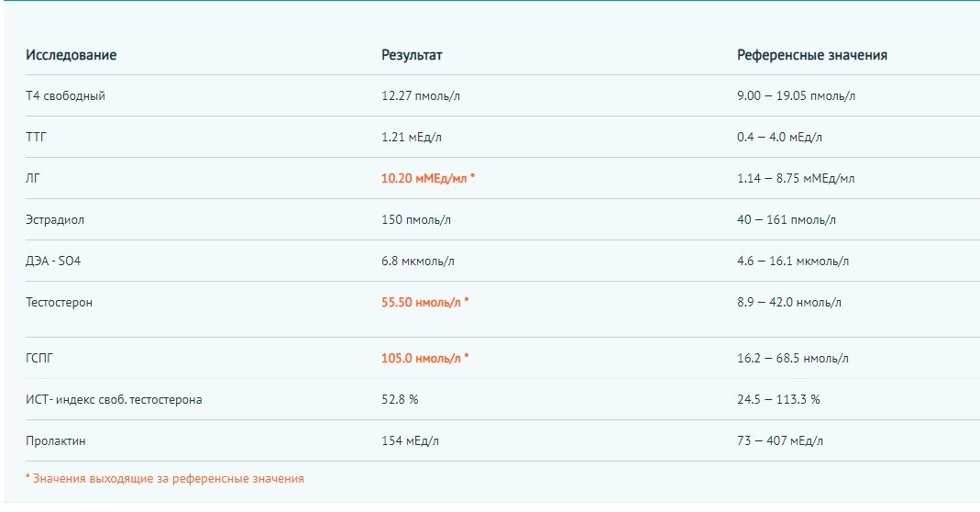Click the footnote about out-of-range values
The width and height of the screenshot is (980, 512).
[165, 478]
